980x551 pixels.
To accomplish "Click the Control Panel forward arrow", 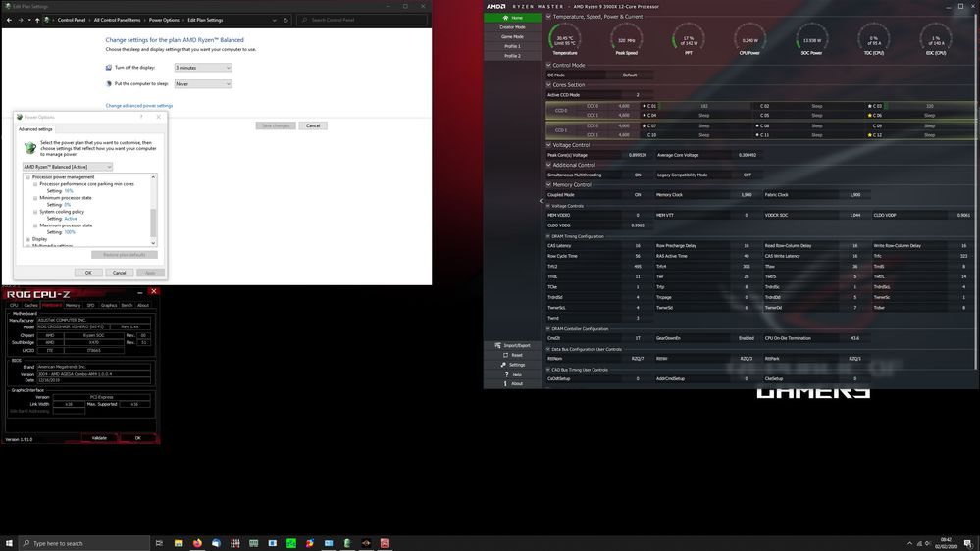I will click(x=20, y=20).
